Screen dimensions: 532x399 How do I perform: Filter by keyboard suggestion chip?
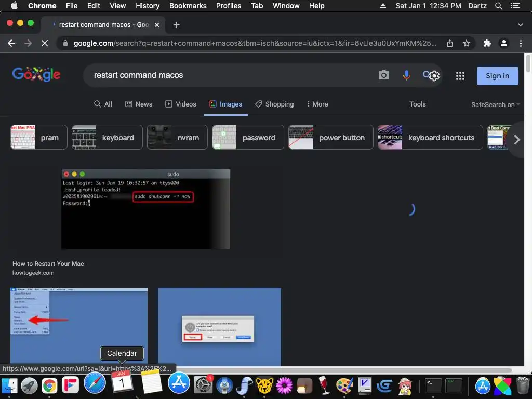point(107,137)
